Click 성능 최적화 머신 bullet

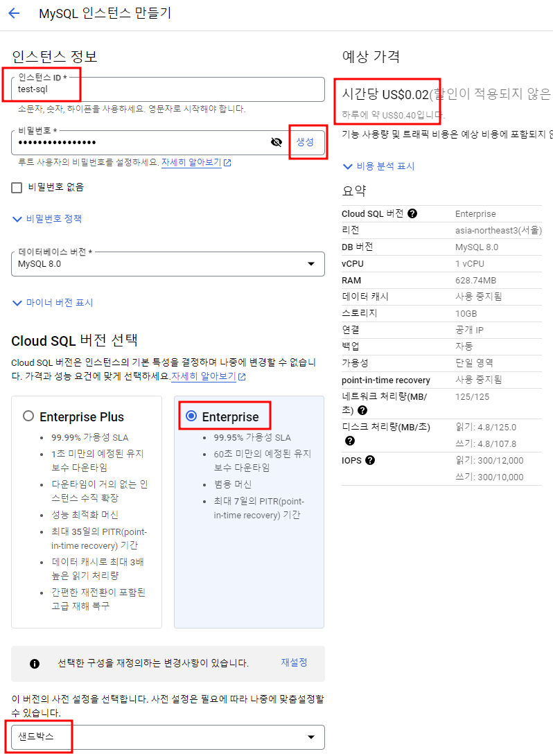(x=85, y=515)
